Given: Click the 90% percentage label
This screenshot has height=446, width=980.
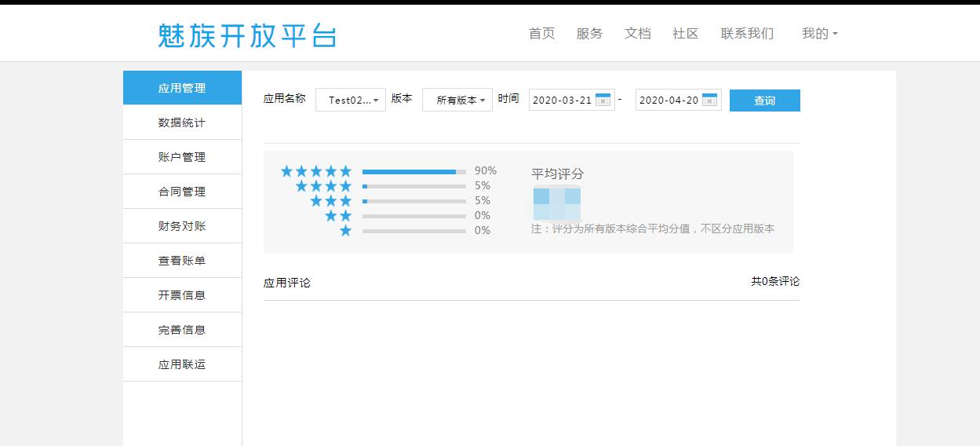Looking at the screenshot, I should coord(486,170).
